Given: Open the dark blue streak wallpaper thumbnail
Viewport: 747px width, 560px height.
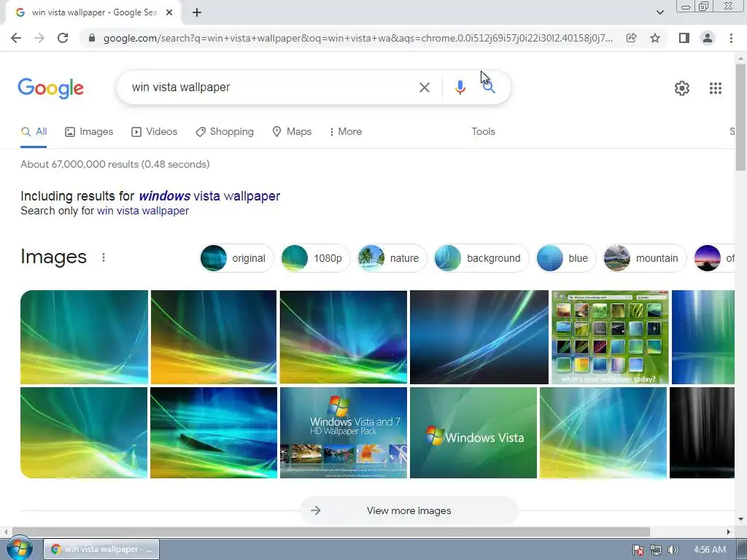Looking at the screenshot, I should tap(479, 337).
